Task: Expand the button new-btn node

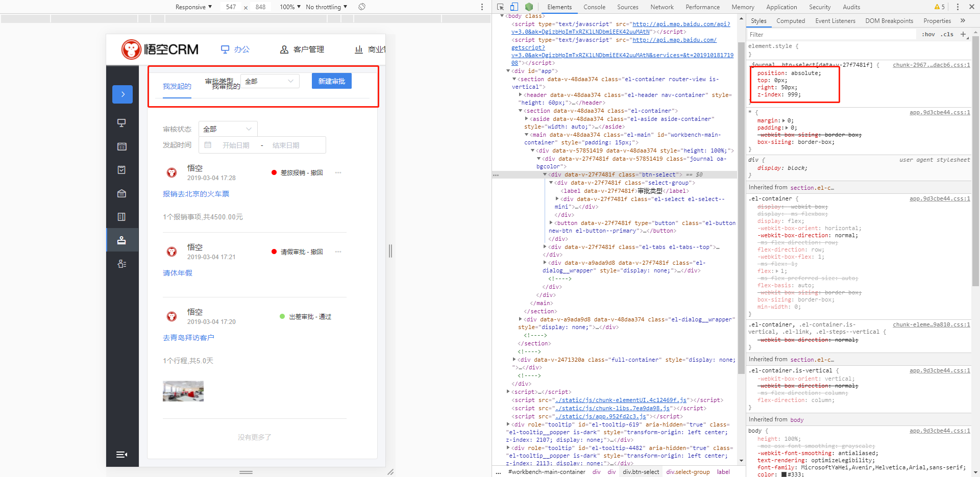Action: (x=551, y=223)
